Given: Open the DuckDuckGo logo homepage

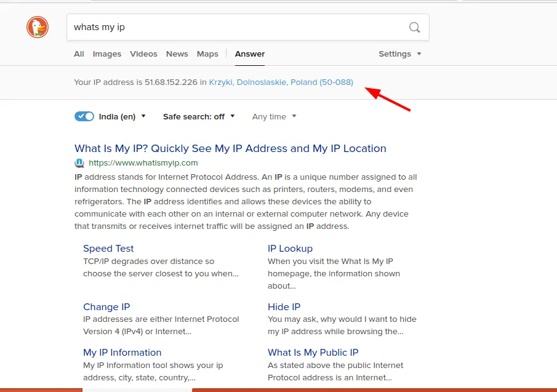Looking at the screenshot, I should [38, 27].
